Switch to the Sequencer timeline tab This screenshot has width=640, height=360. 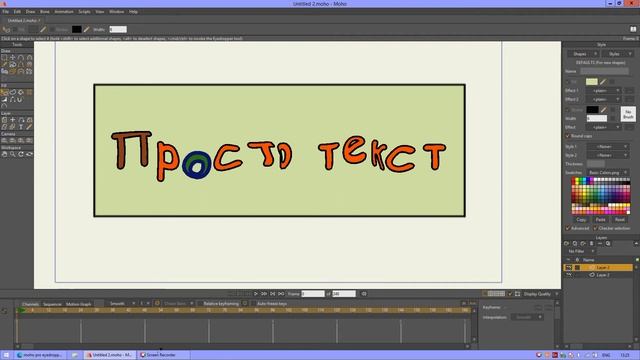[52, 304]
